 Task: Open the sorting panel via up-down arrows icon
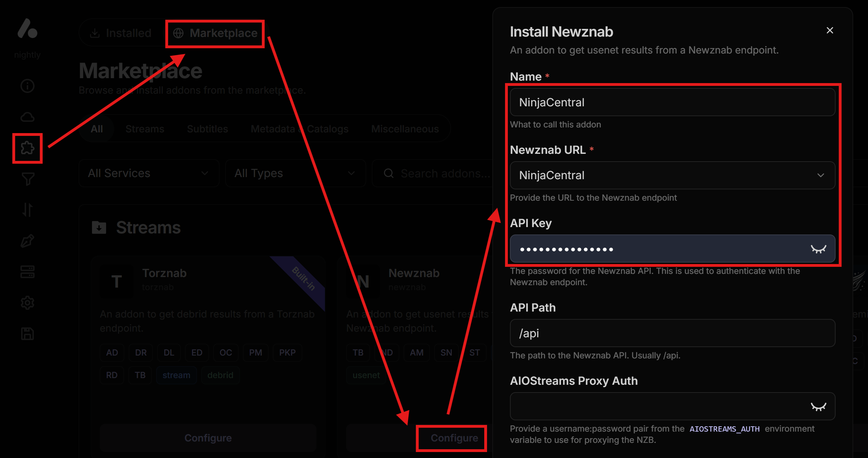27,210
